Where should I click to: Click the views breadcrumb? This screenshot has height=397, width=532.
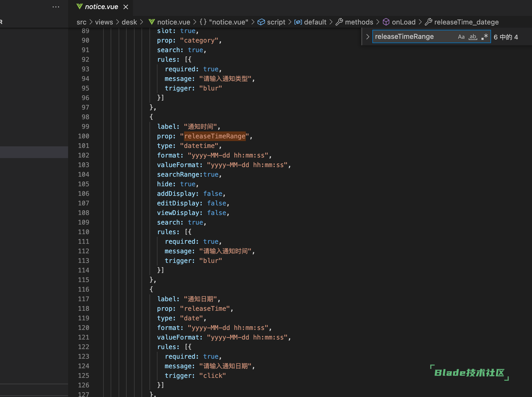[104, 22]
